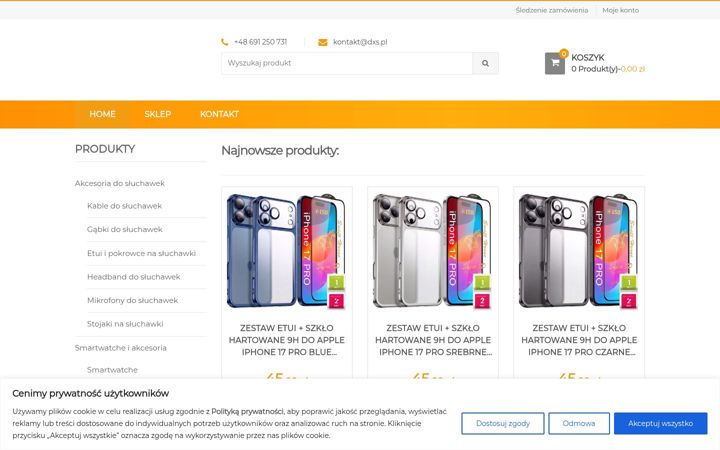Open the iPhone 17 Pro SREBRNE product title
The image size is (720, 450).
433,340
